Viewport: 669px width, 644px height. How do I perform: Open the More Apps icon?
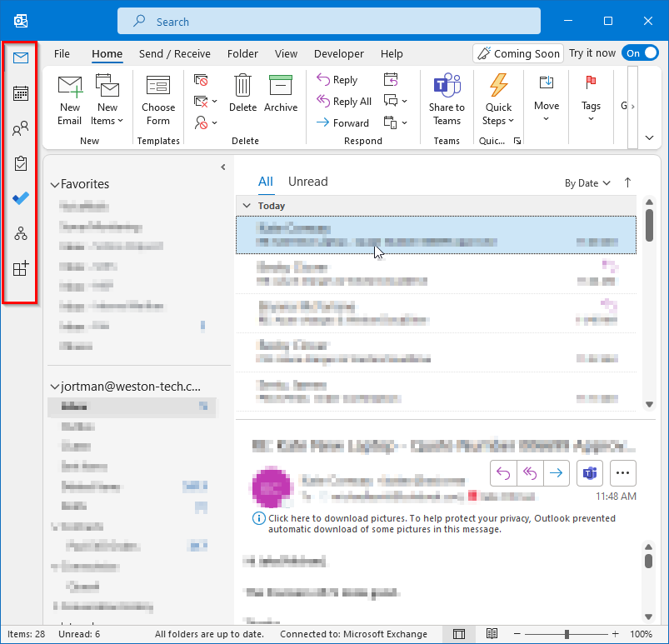tap(21, 268)
